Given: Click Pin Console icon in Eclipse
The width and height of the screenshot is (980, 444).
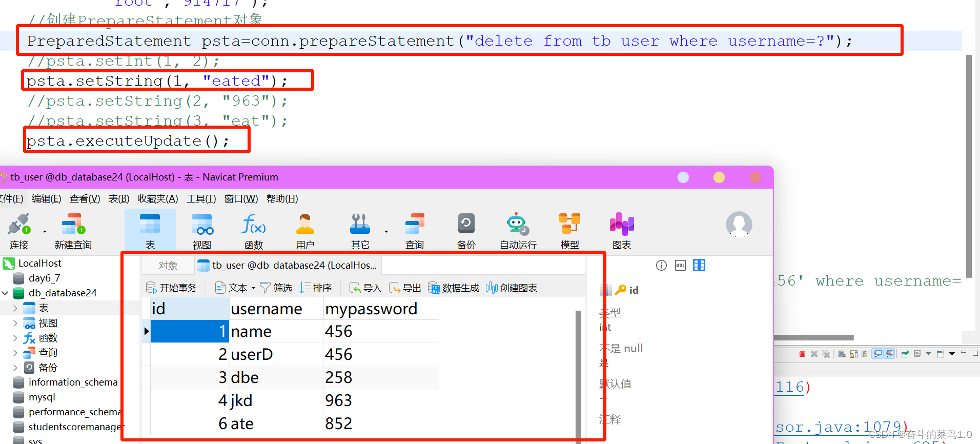Looking at the screenshot, I should [x=905, y=354].
